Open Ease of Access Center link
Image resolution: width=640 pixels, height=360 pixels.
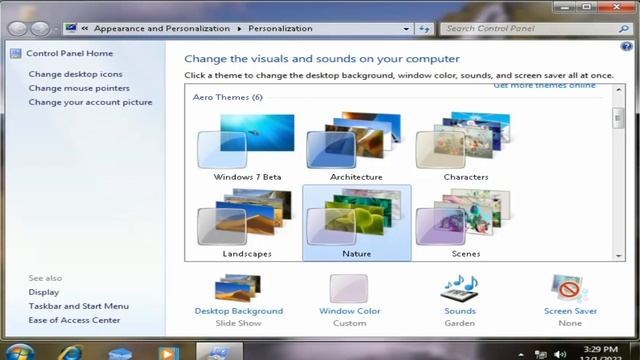click(74, 320)
